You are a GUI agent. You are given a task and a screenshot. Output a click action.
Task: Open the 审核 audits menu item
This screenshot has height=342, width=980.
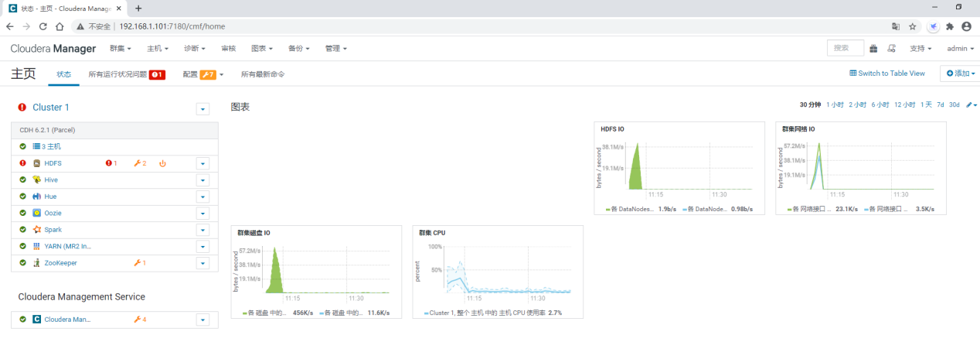(229, 48)
